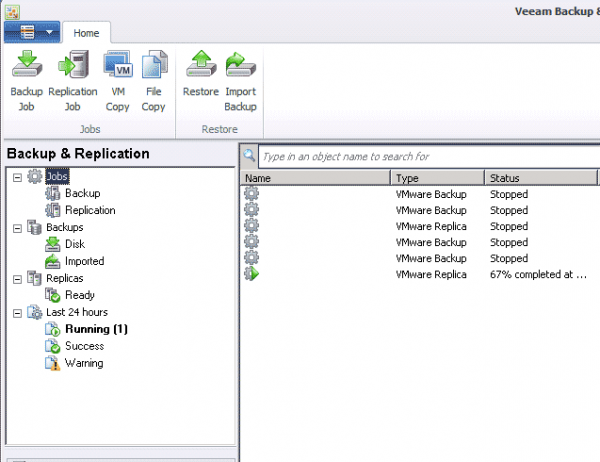Click the Jobs gear icon in tree
This screenshot has width=600, height=462.
tap(35, 176)
